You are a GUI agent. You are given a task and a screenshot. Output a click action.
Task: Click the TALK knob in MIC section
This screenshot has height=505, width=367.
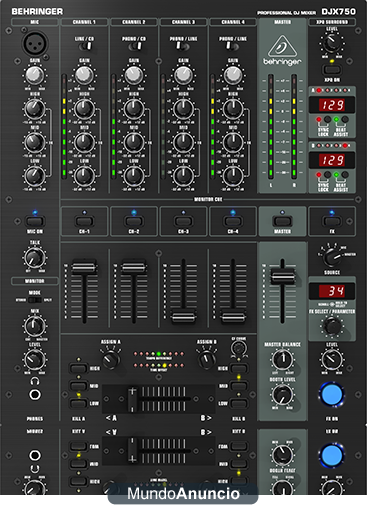point(35,257)
